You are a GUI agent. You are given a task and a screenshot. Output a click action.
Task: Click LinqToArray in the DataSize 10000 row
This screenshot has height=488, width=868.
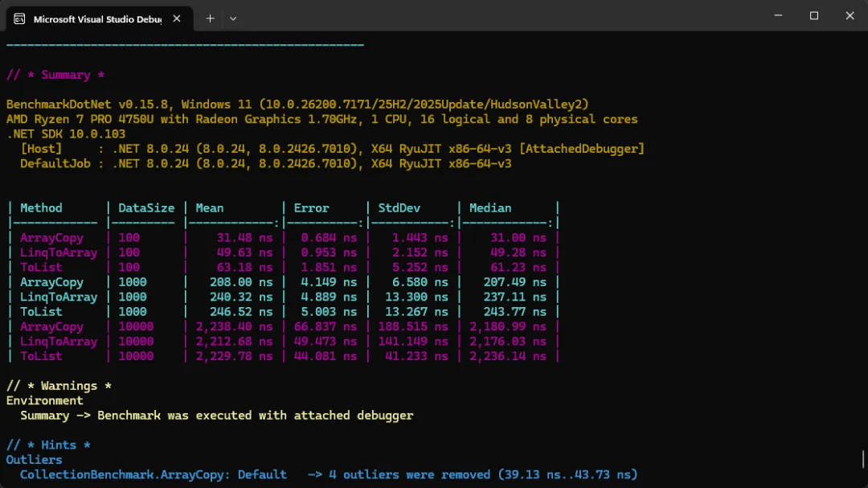coord(59,341)
